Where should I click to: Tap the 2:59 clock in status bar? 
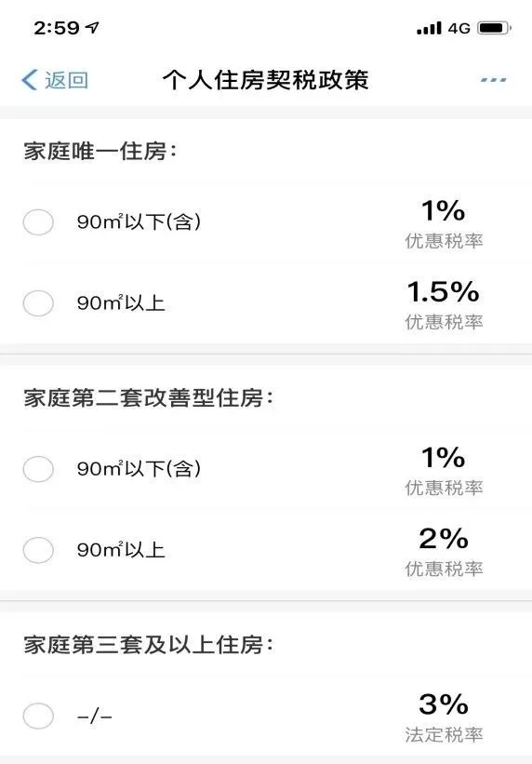(57, 28)
